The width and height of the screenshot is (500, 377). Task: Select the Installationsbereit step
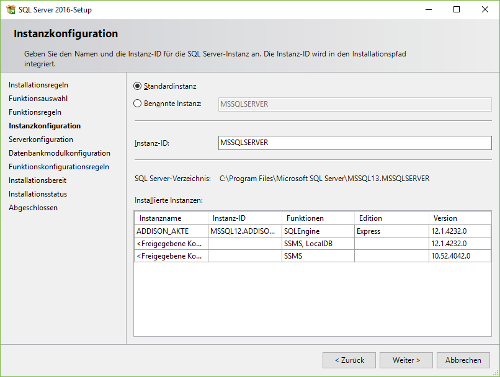pyautogui.click(x=37, y=180)
